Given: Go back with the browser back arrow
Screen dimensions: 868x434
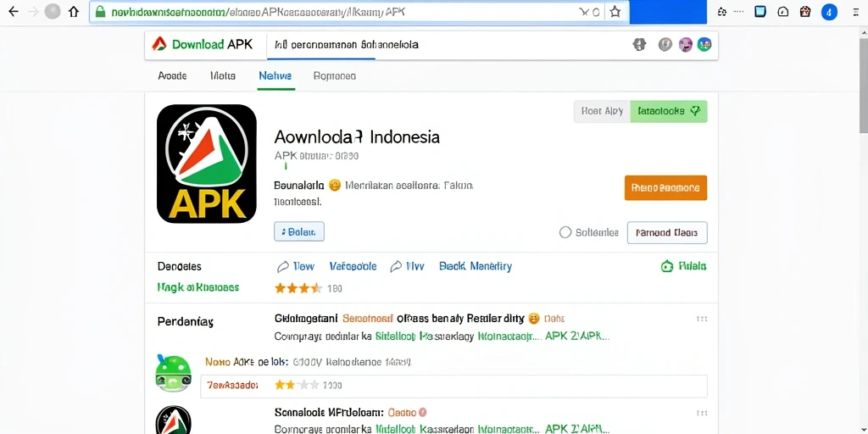Looking at the screenshot, I should click(14, 12).
